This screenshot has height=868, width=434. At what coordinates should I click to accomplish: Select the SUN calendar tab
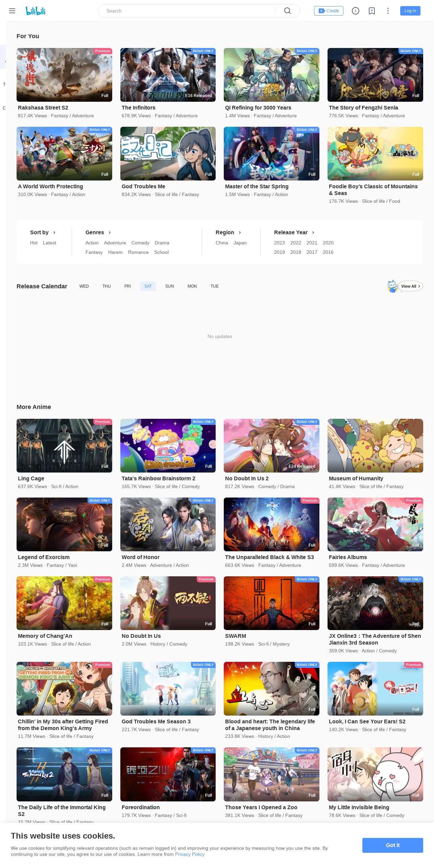(170, 286)
